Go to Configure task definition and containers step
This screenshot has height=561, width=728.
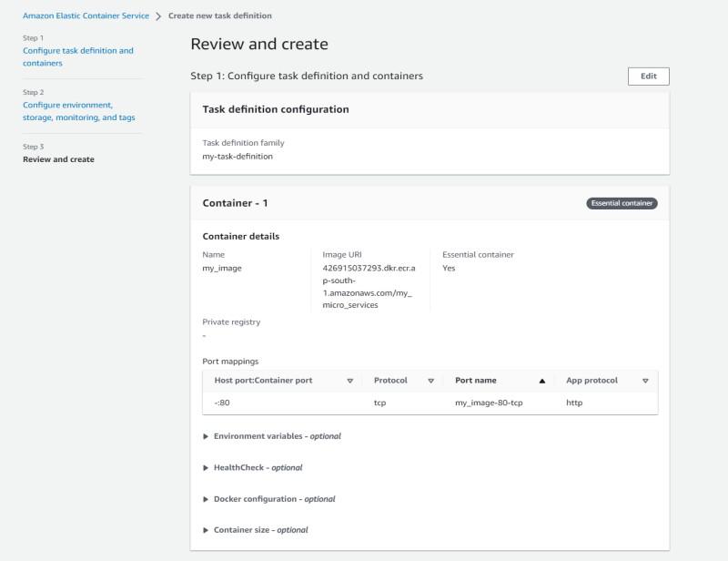click(77, 56)
